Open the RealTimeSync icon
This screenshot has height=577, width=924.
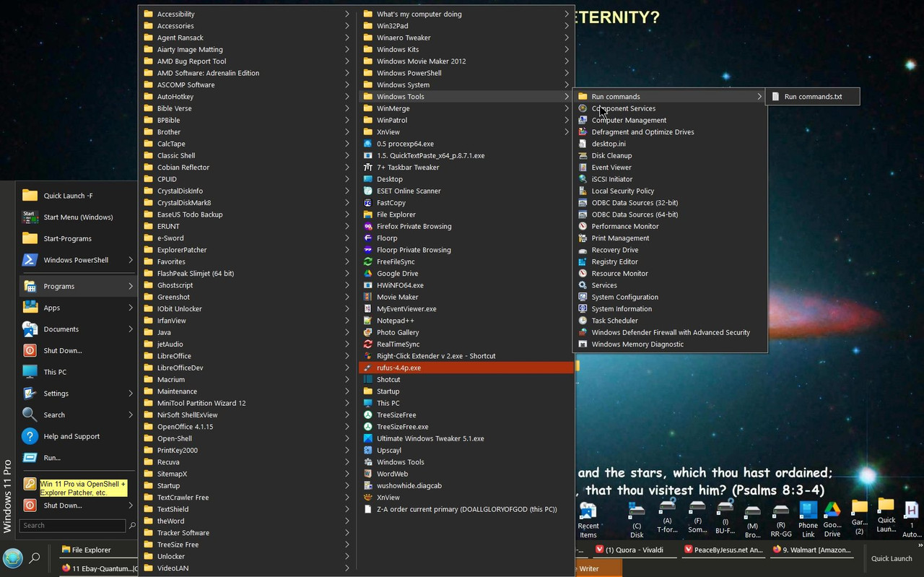point(368,344)
